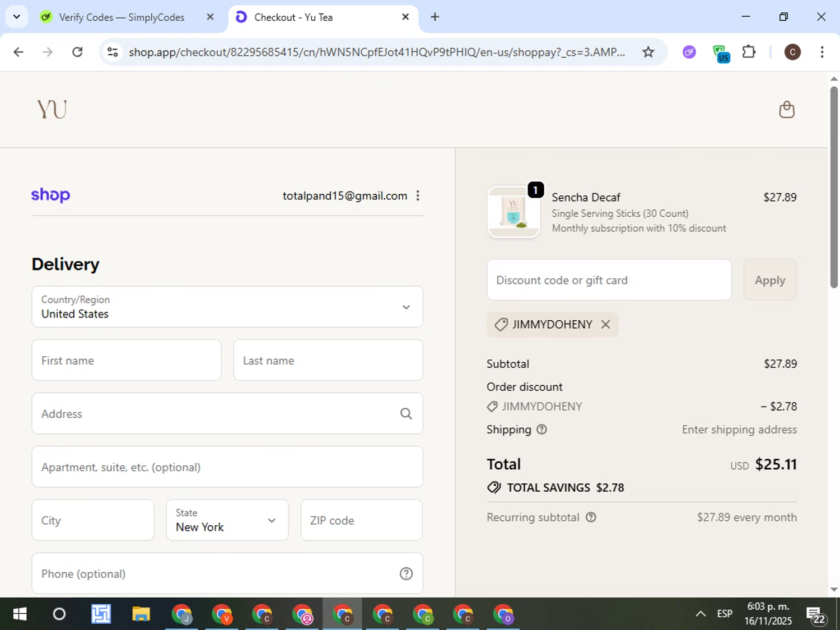Click the totalpand15@gmail.com email text
Screen dimensions: 840x630
click(x=345, y=195)
